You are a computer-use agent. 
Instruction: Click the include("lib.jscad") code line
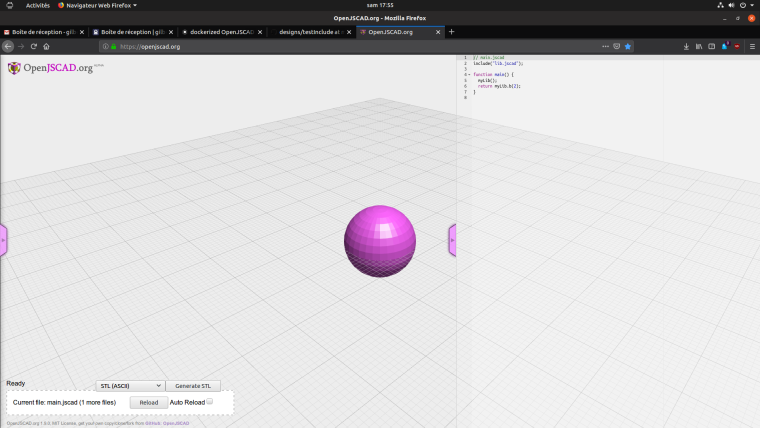tap(498, 63)
